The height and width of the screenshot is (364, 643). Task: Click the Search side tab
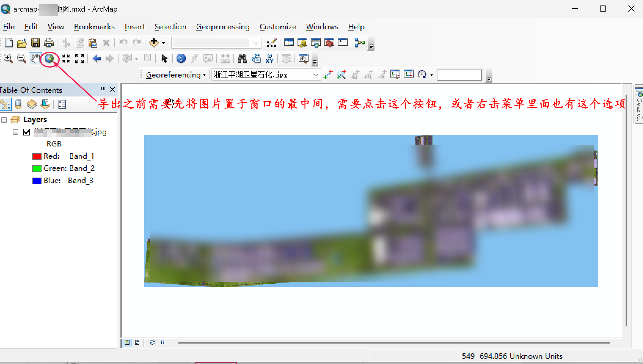[639, 105]
